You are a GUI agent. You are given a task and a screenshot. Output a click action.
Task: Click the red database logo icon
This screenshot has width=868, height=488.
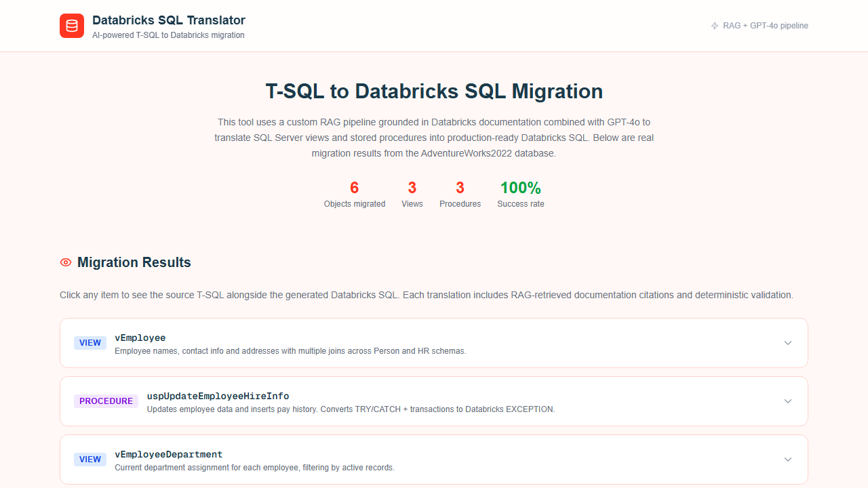tap(72, 26)
